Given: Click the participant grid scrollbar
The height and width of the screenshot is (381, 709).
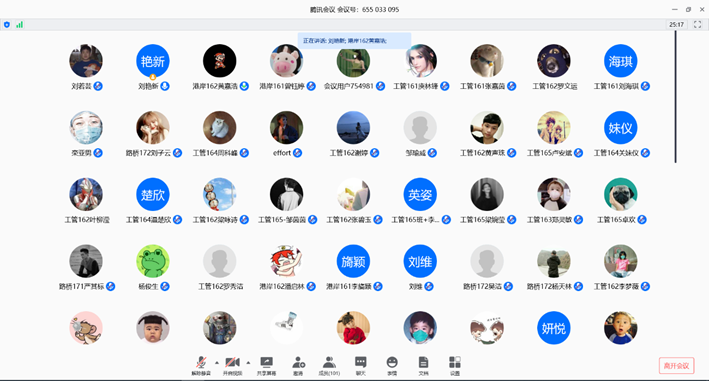Looking at the screenshot, I should click(x=676, y=97).
